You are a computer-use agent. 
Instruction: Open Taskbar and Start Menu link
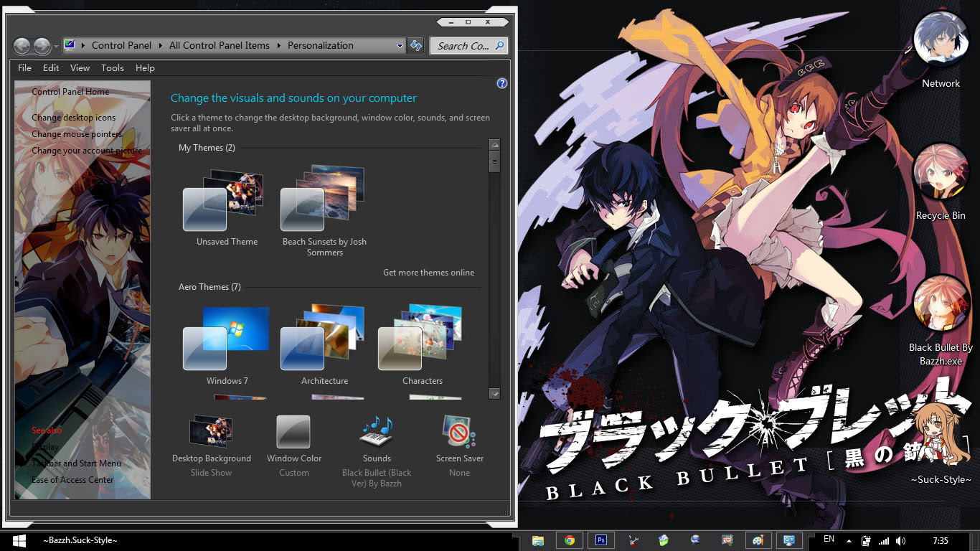(x=76, y=463)
